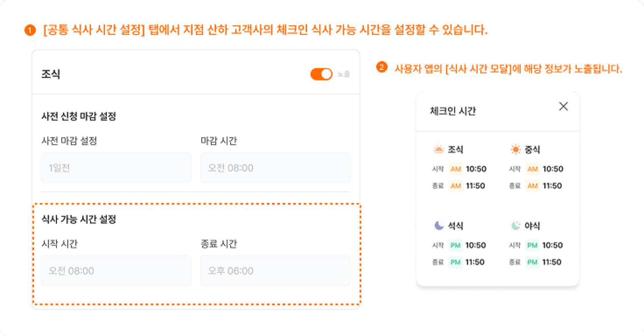Toggle the 조식 노출 switch

pos(322,74)
